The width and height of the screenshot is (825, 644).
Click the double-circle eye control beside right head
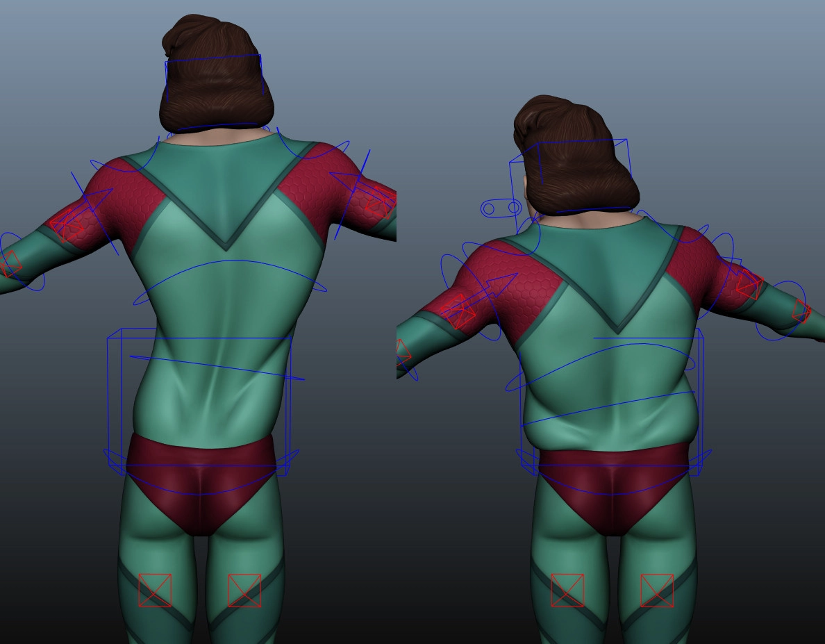click(501, 208)
